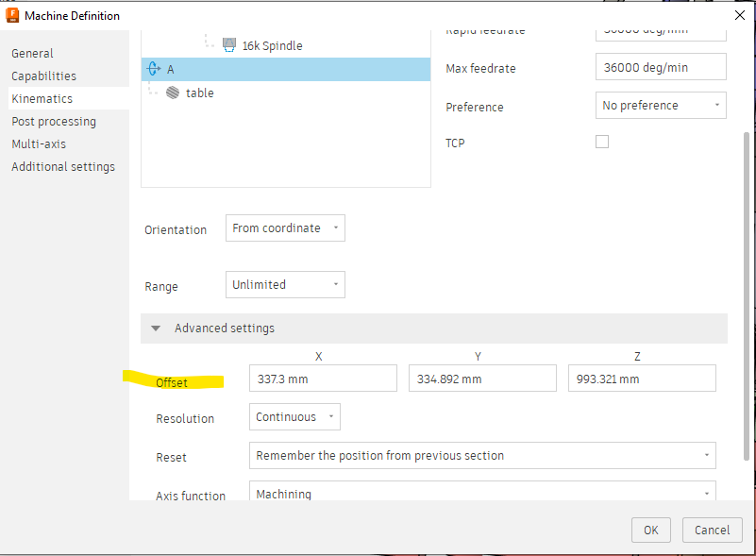Click the rotary axis A icon

(154, 69)
